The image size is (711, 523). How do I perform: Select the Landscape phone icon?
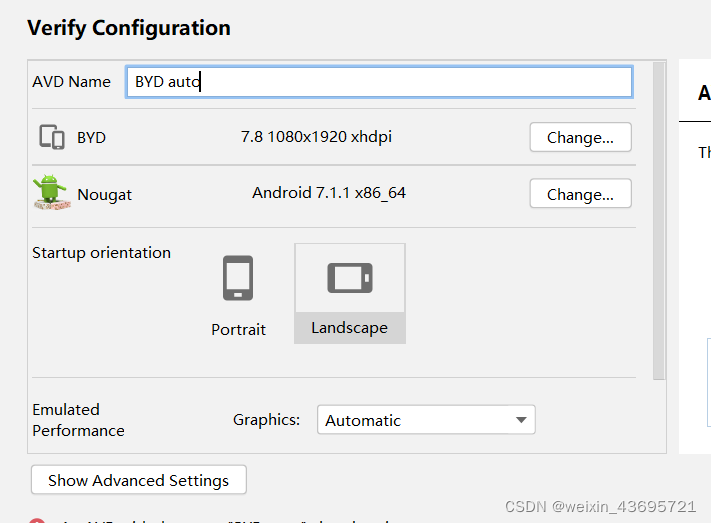[350, 278]
